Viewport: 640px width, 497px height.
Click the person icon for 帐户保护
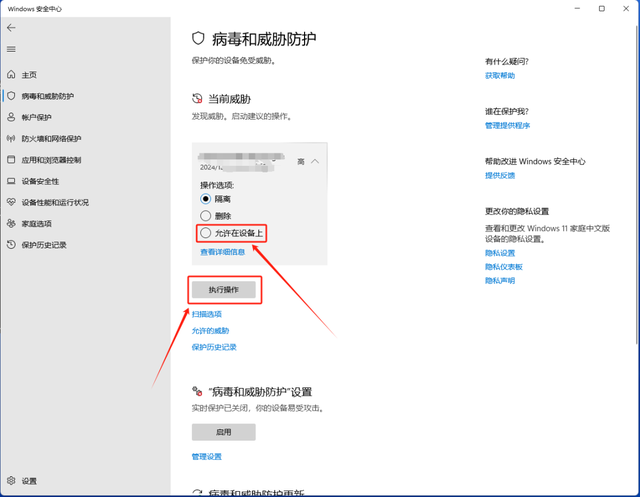point(11,117)
